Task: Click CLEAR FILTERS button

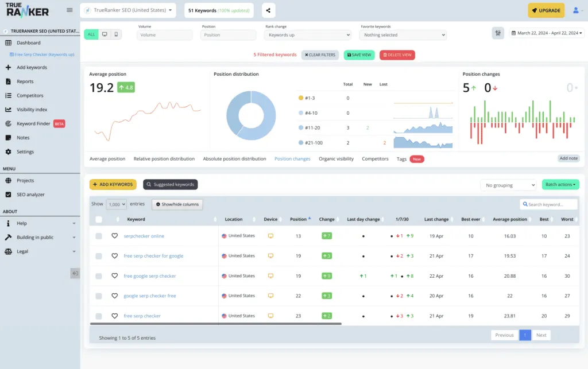Action: pos(320,55)
